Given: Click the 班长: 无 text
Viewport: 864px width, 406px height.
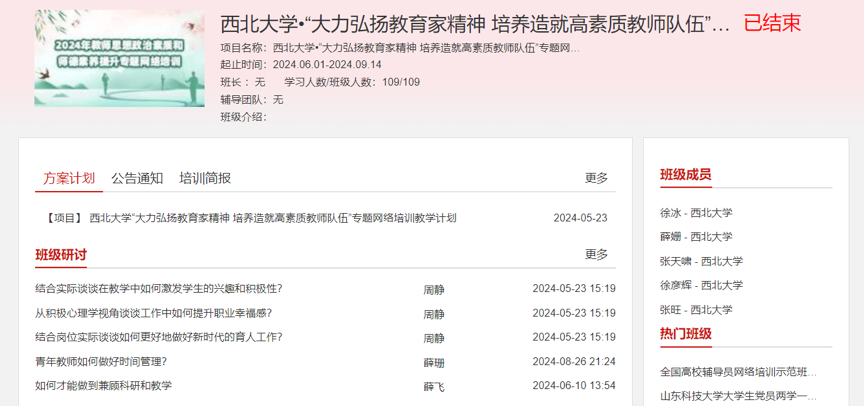Looking at the screenshot, I should click(243, 82).
